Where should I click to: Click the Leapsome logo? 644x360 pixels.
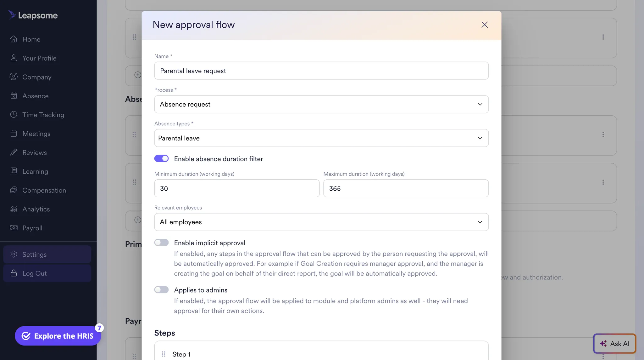[x=33, y=15]
